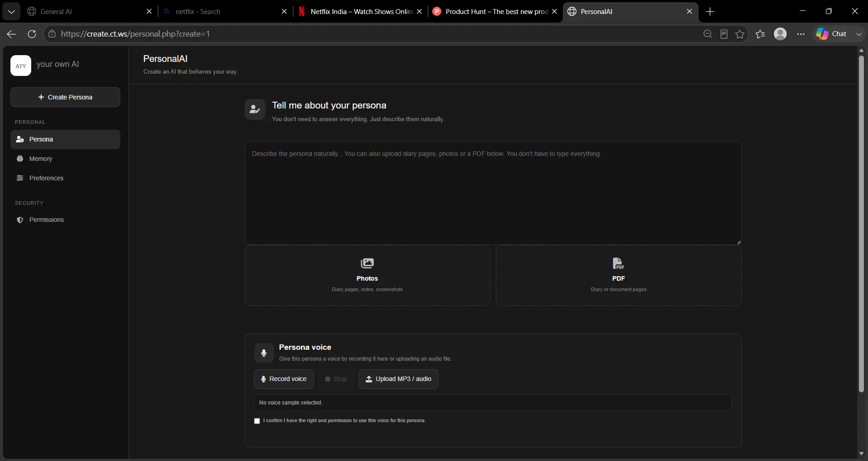The width and height of the screenshot is (868, 461).
Task: Close the Product Hunt tab
Action: click(554, 12)
